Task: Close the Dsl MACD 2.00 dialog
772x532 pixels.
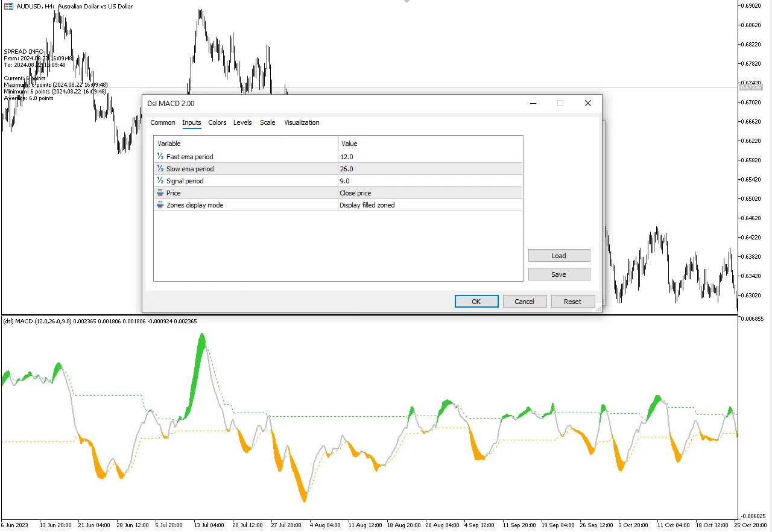Action: 587,104
